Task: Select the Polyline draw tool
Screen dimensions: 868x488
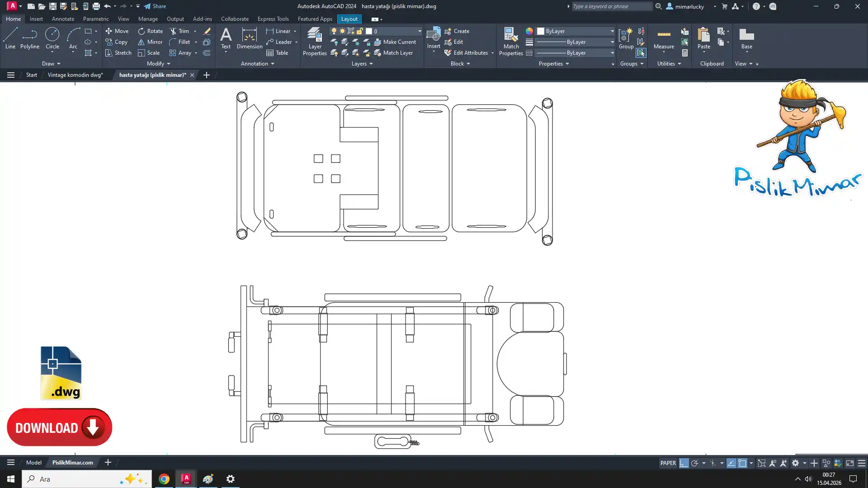Action: tap(29, 38)
